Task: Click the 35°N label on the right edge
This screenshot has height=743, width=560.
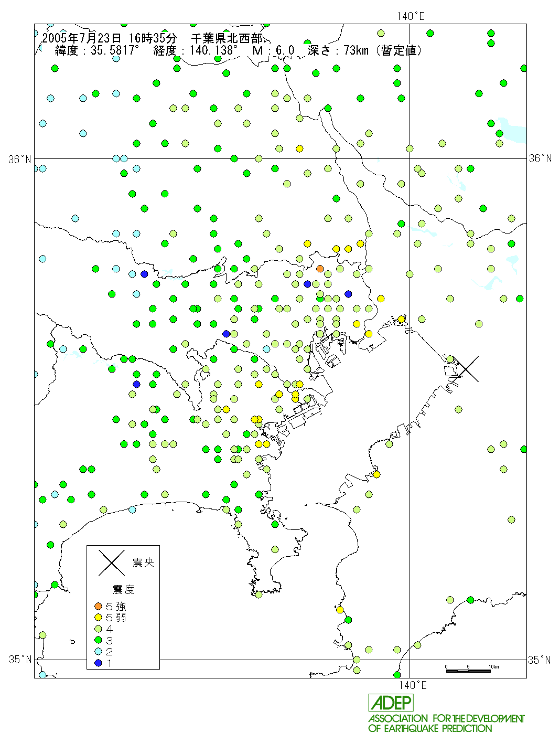Action: [x=540, y=660]
